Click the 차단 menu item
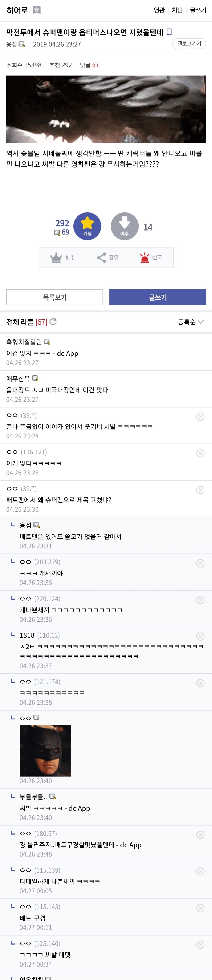The height and width of the screenshot is (980, 212). tap(177, 11)
